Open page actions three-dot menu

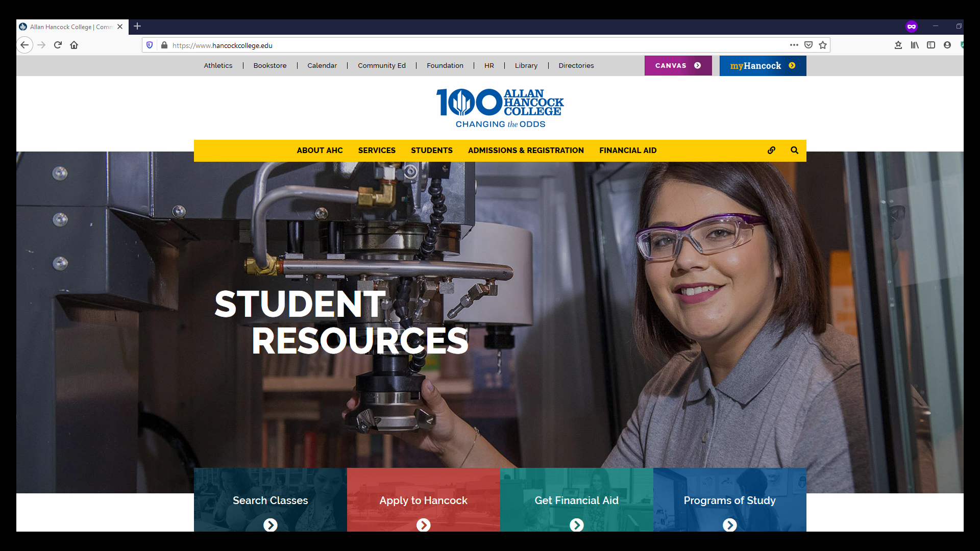[794, 45]
